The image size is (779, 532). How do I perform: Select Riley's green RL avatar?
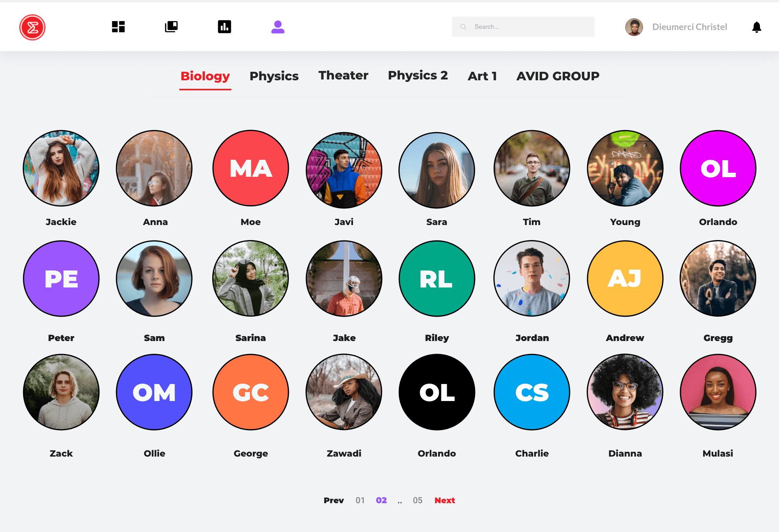437,279
